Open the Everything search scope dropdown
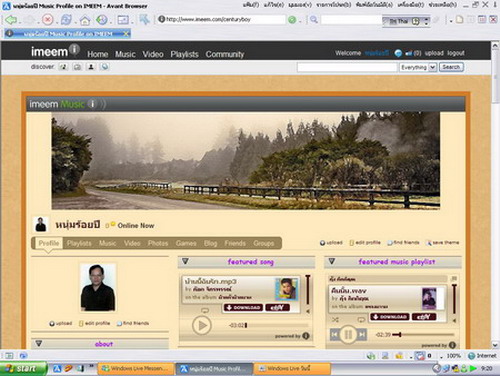The width and height of the screenshot is (500, 376). pos(418,67)
